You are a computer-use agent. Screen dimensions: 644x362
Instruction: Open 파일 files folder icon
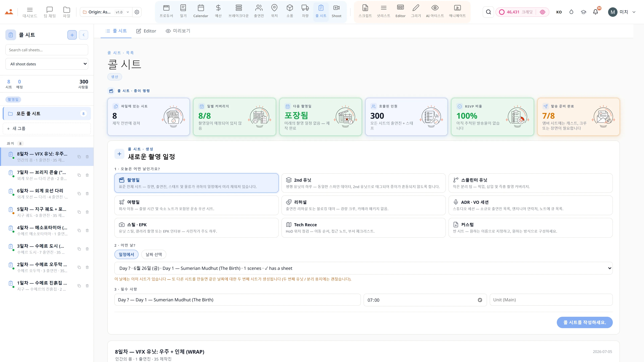67,12
